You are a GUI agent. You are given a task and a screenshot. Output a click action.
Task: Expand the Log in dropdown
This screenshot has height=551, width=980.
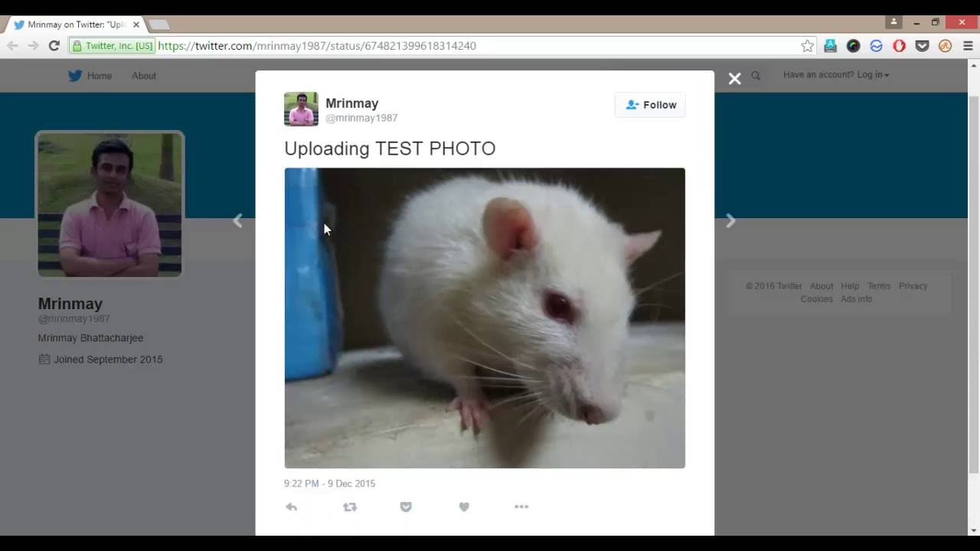click(873, 75)
